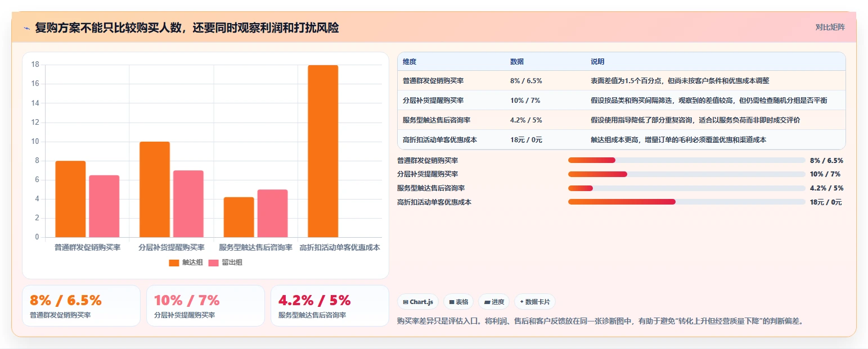
Task: Open the 4.2% / 5% stat card
Action: click(x=330, y=306)
